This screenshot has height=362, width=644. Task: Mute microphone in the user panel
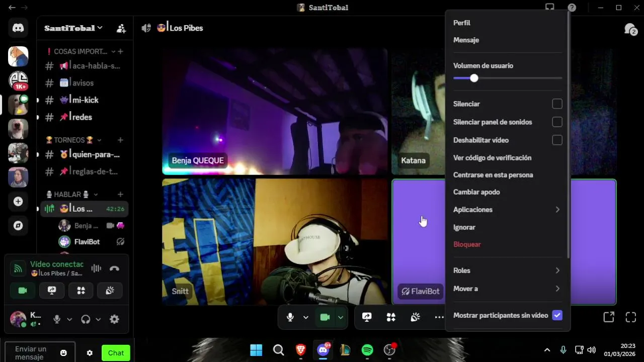[x=57, y=319]
